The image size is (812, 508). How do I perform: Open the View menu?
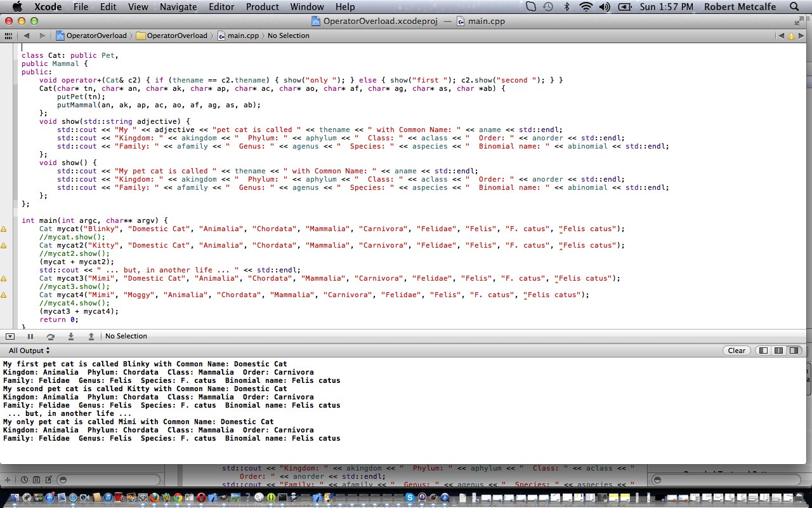[138, 7]
